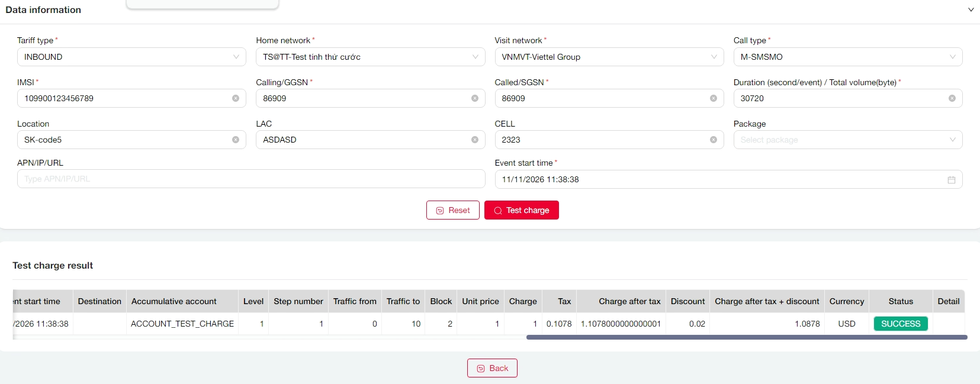This screenshot has width=980, height=384.
Task: Focus the APN/IP/URL input field
Action: 251,179
